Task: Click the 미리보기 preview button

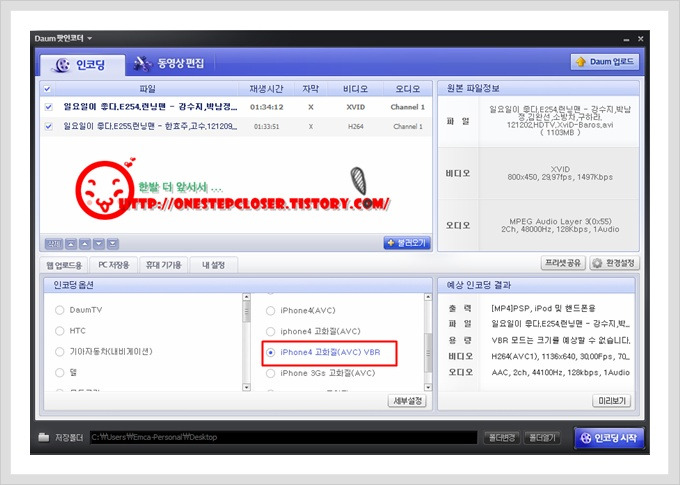Action: pos(611,401)
